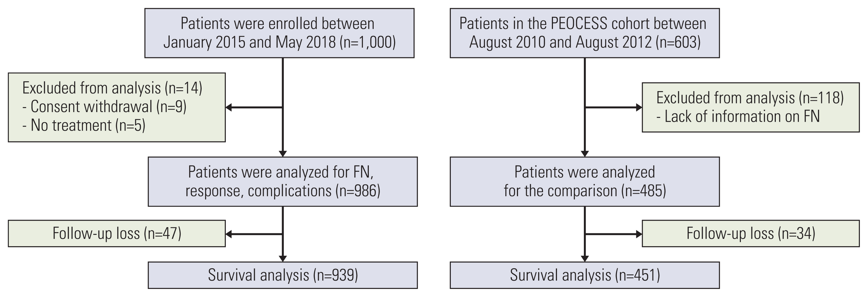Click the Consent withdrawal (n=9) line
Image resolution: width=868 pixels, height=297 pixels.
coord(105,107)
